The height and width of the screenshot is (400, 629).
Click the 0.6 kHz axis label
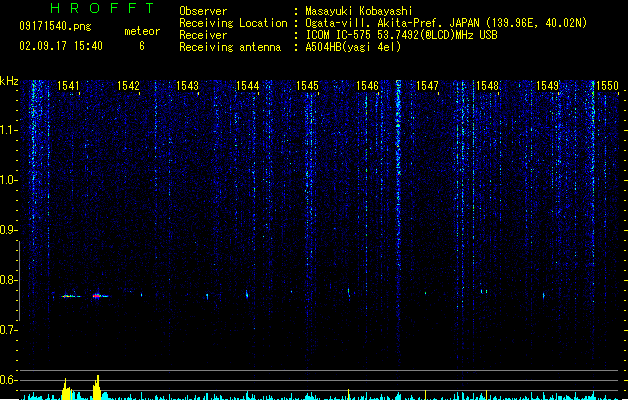7,380
